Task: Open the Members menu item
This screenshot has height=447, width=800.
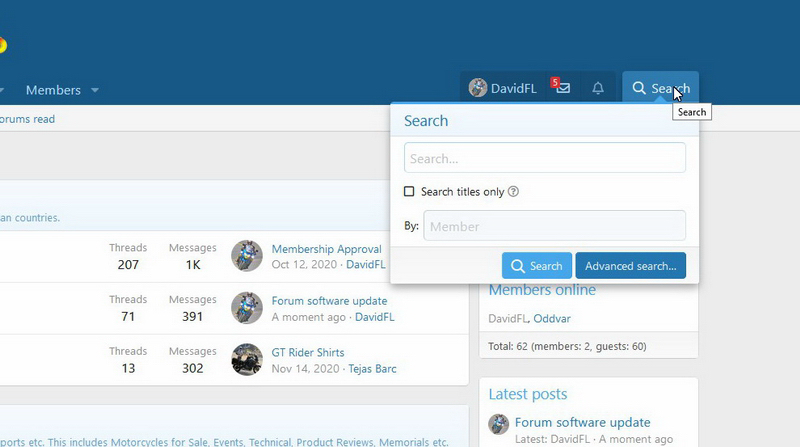Action: click(x=53, y=90)
